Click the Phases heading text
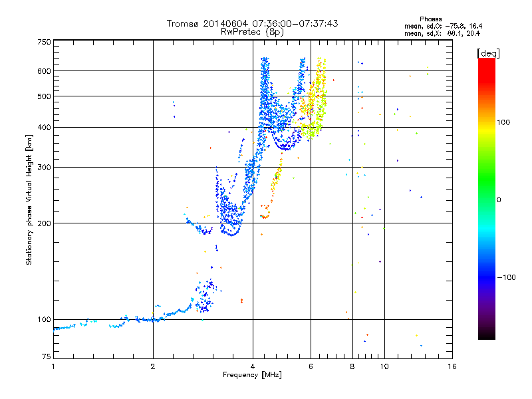Viewport: 532px width, 399px height. (x=430, y=19)
